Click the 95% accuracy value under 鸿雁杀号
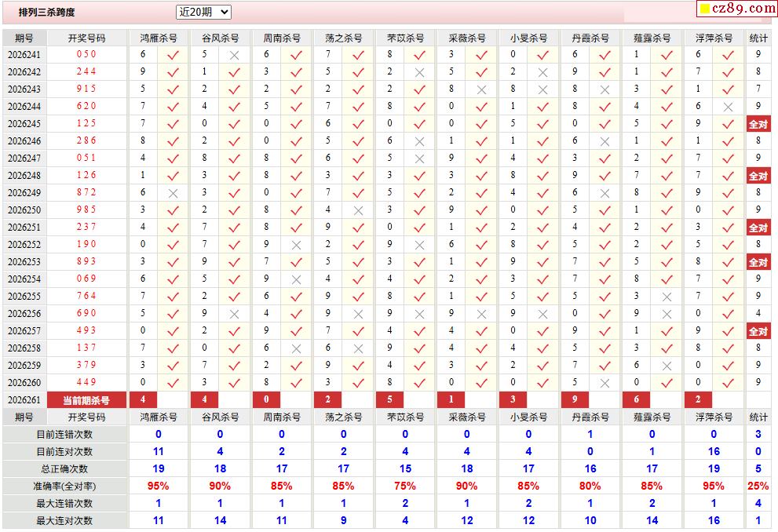 click(x=159, y=486)
